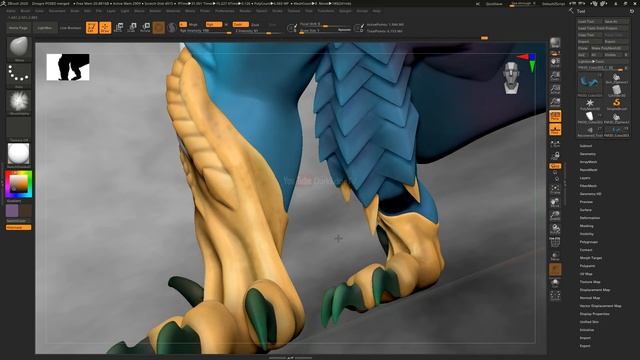Open the material sphere selector
Image resolution: width=640 pixels, height=360 pixels.
tap(19, 154)
